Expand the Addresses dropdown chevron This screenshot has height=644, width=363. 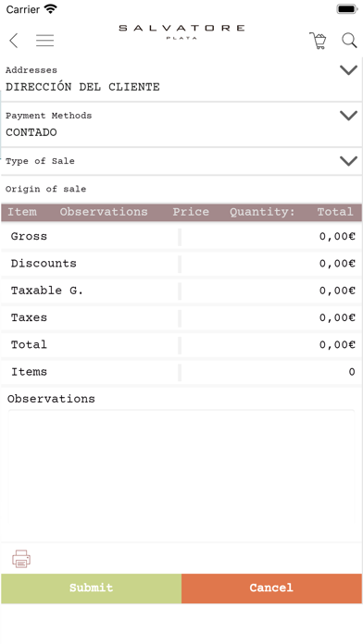coord(348,70)
